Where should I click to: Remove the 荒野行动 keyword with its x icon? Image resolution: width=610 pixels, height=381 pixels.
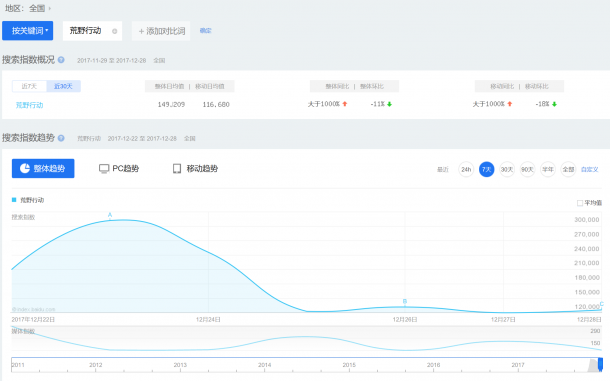[x=114, y=31]
